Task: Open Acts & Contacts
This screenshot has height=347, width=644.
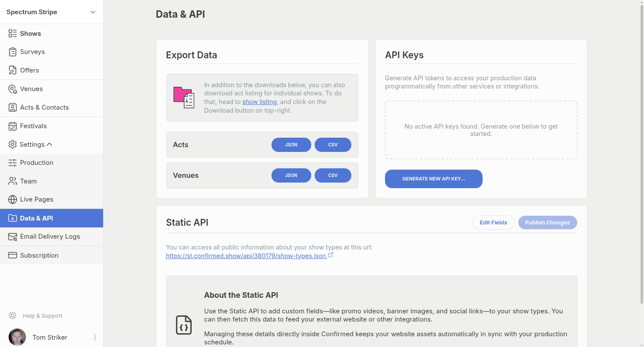Action: pyautogui.click(x=52, y=107)
